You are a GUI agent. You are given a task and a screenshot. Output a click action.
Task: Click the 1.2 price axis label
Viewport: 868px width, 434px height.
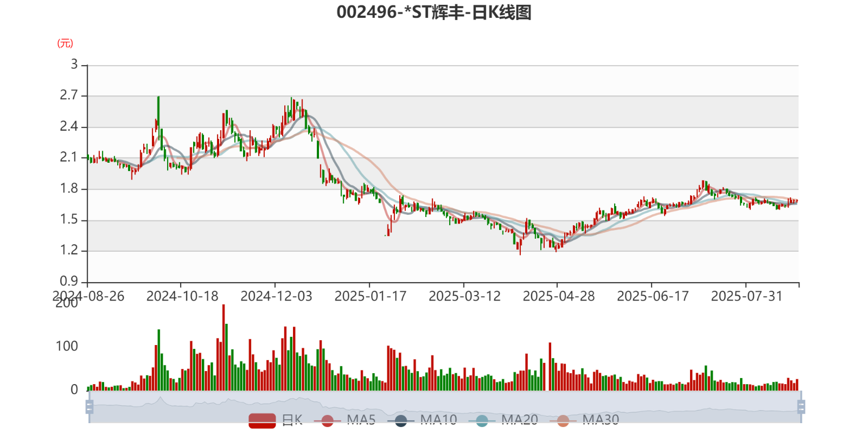click(x=69, y=251)
